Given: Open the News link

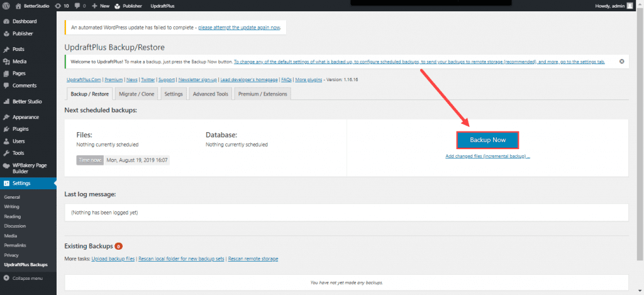Looking at the screenshot, I should [x=132, y=80].
